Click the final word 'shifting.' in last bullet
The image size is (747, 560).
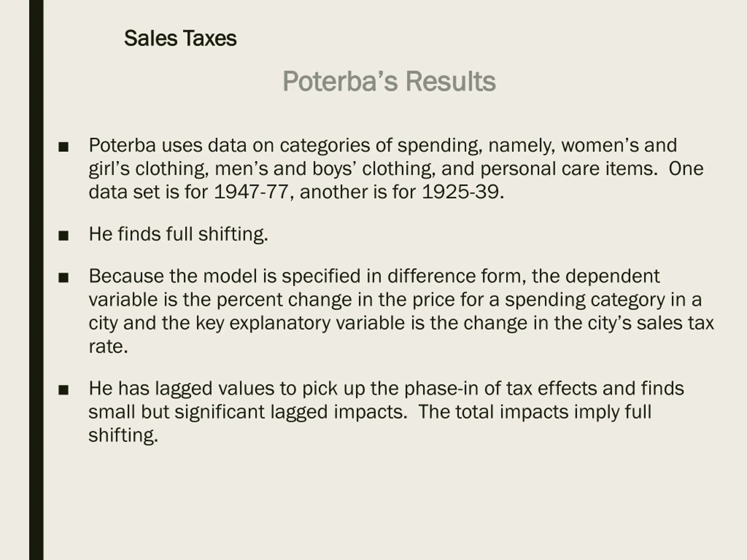(123, 435)
